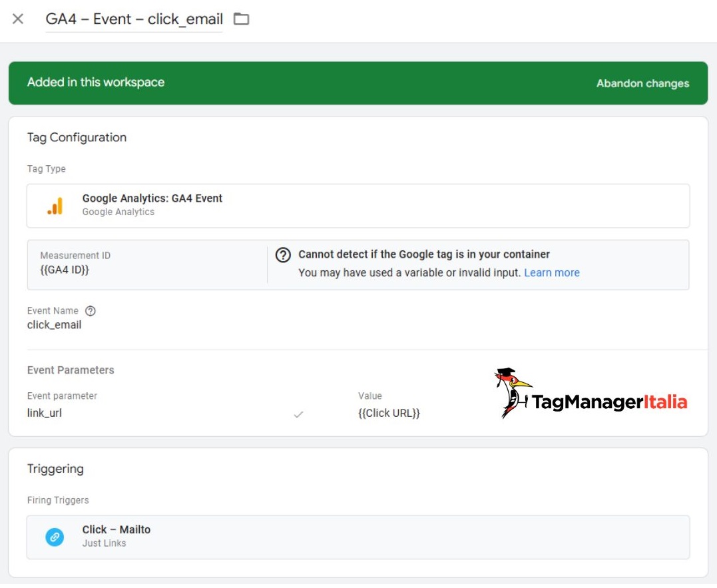Select the {{GA4 ID}} Measurement ID value
Screen dimensions: 717x588
click(x=65, y=270)
